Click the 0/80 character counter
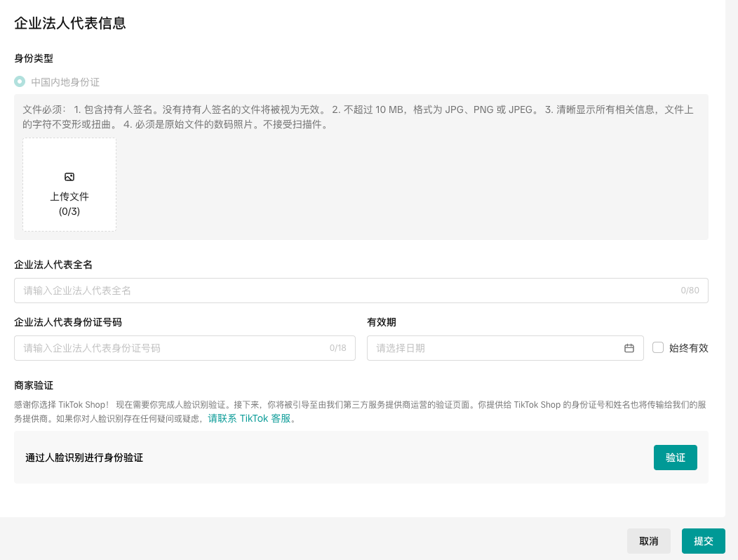 pos(690,291)
